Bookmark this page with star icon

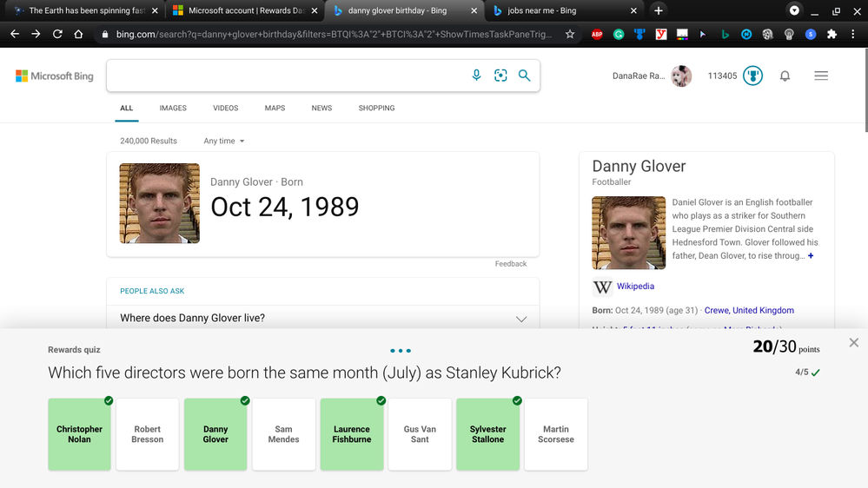(570, 35)
